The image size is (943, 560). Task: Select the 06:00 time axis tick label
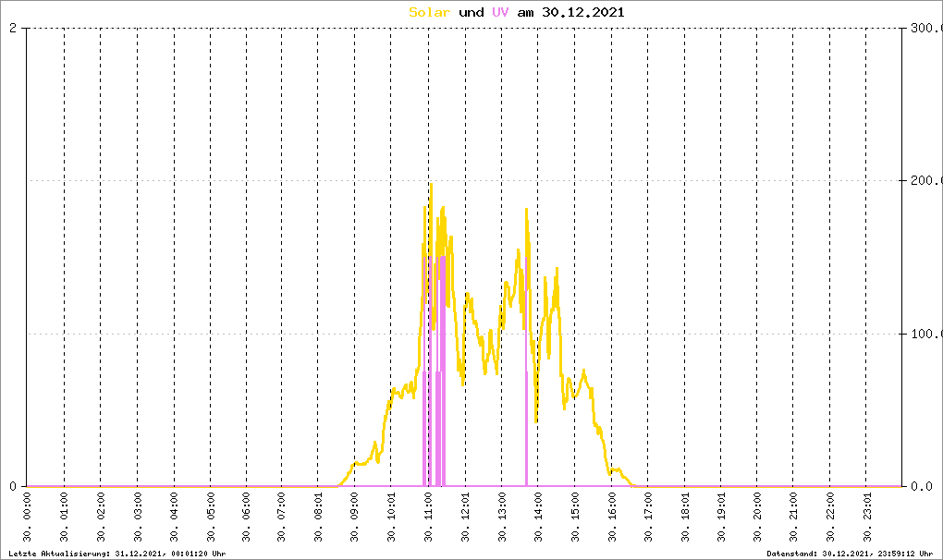246,518
